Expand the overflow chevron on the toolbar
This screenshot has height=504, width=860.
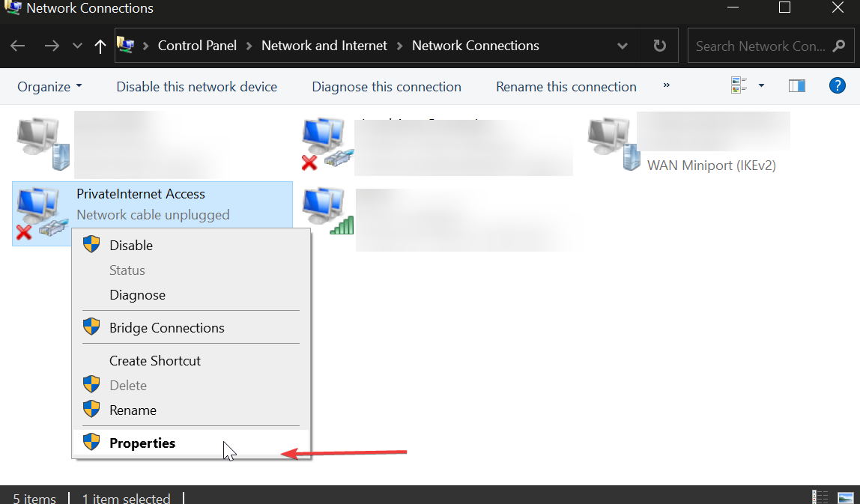[666, 86]
